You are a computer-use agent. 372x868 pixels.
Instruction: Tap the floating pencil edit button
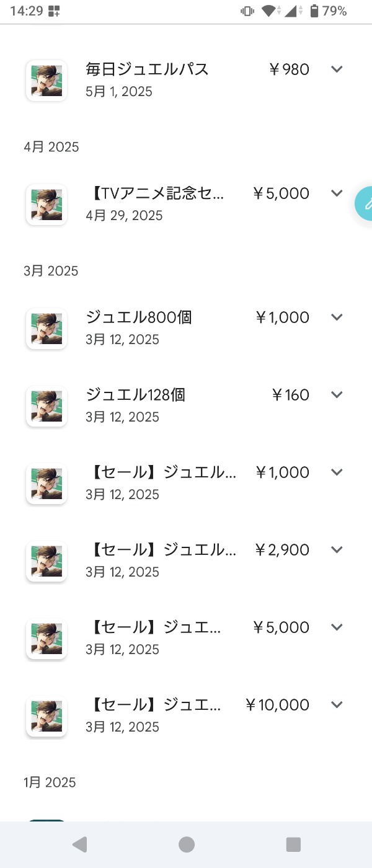click(x=365, y=203)
